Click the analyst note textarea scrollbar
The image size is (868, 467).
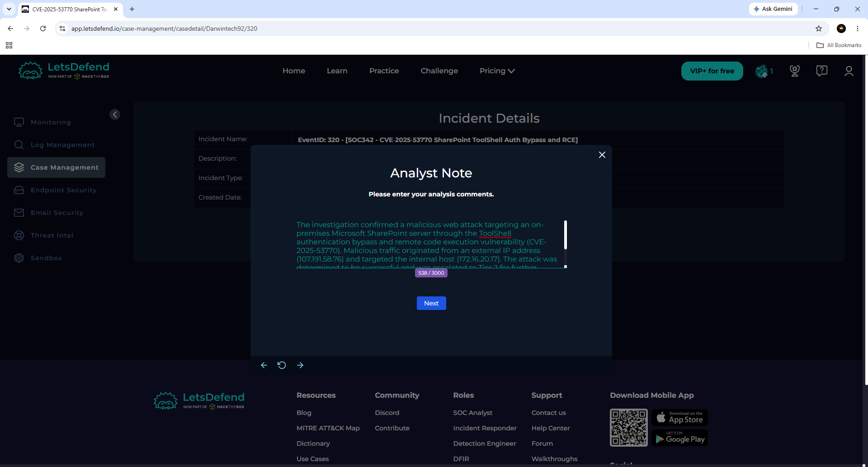[565, 235]
